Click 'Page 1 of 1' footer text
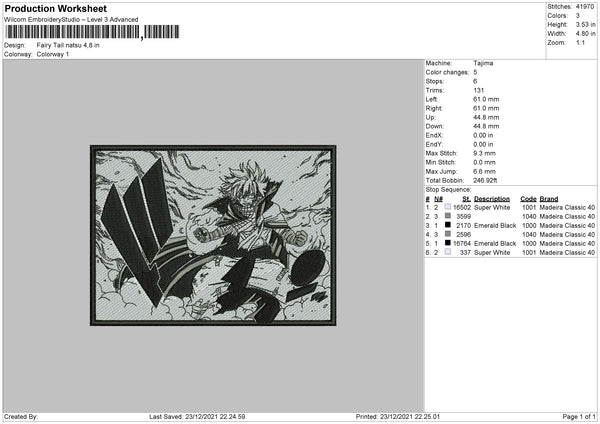 (579, 416)
